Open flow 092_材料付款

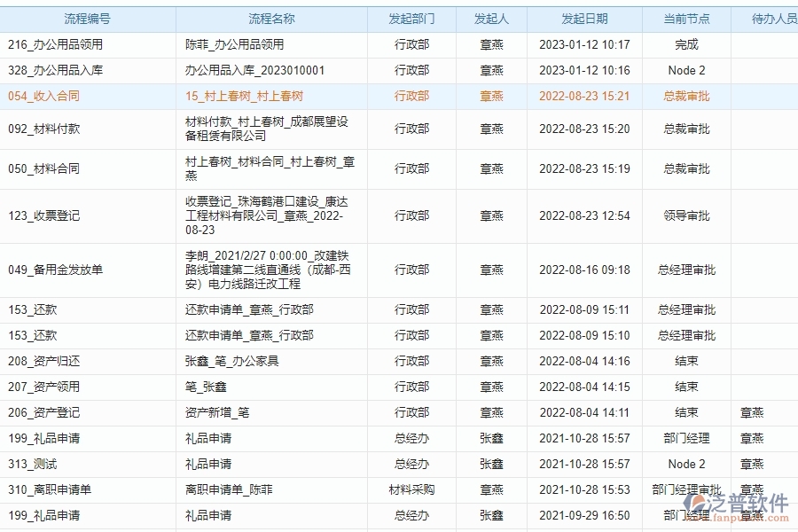pyautogui.click(x=51, y=129)
